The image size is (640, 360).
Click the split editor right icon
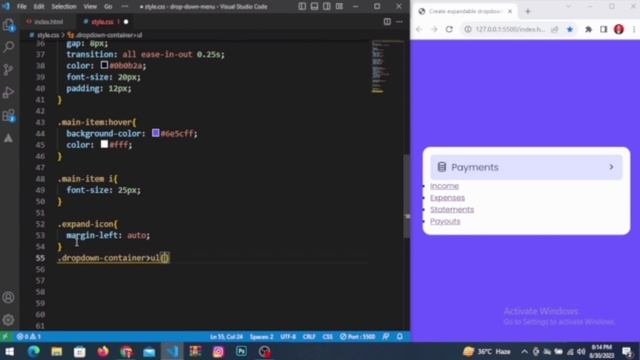point(387,22)
